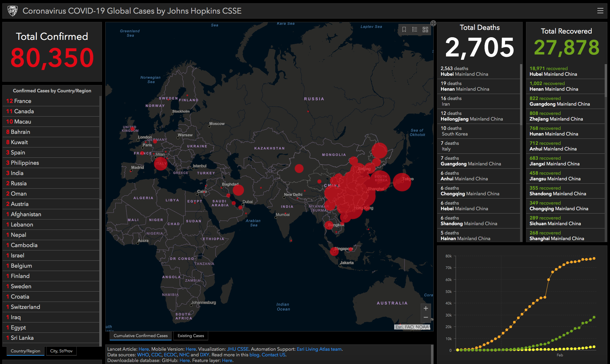Click the Shanghai 268 recovered entry
The image size is (610, 364).
566,235
